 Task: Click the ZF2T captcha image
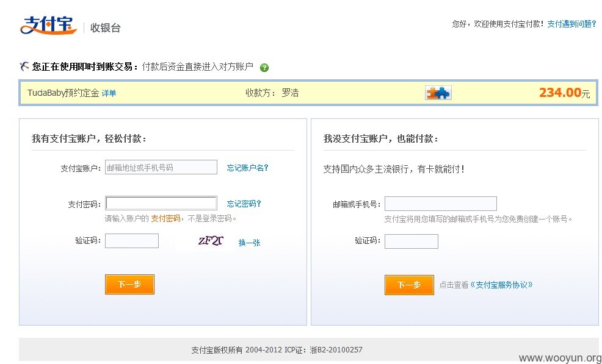coord(211,241)
